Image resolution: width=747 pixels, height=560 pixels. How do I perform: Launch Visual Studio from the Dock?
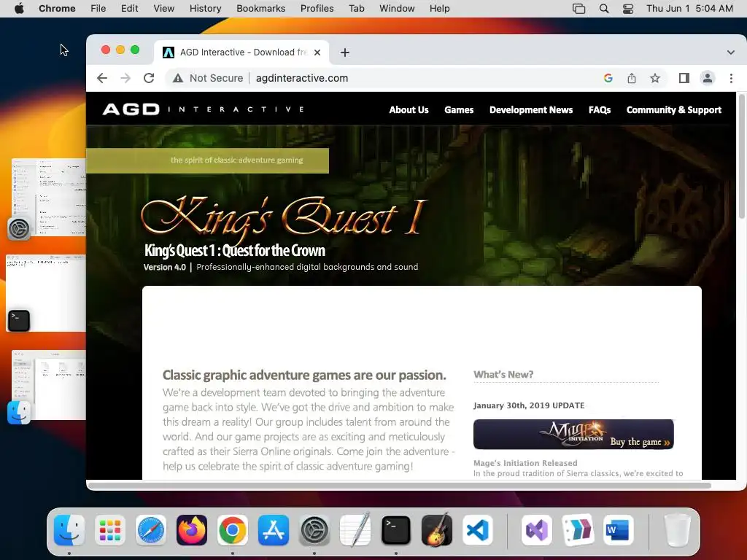click(537, 530)
